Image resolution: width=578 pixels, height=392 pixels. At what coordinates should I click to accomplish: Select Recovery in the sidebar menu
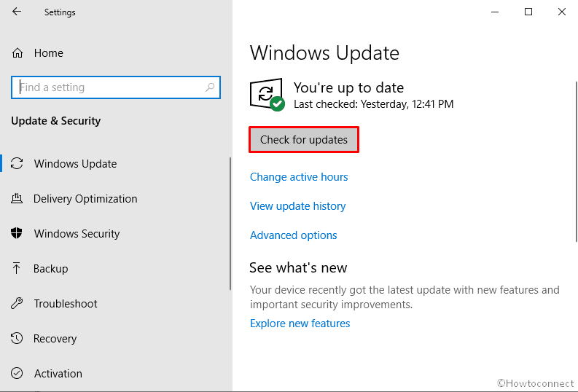pos(55,339)
